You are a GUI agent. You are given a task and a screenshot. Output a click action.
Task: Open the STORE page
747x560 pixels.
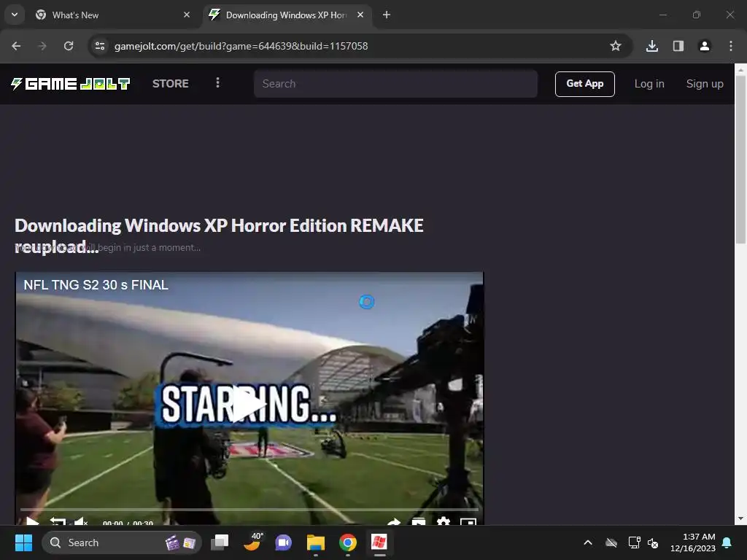[x=171, y=84]
